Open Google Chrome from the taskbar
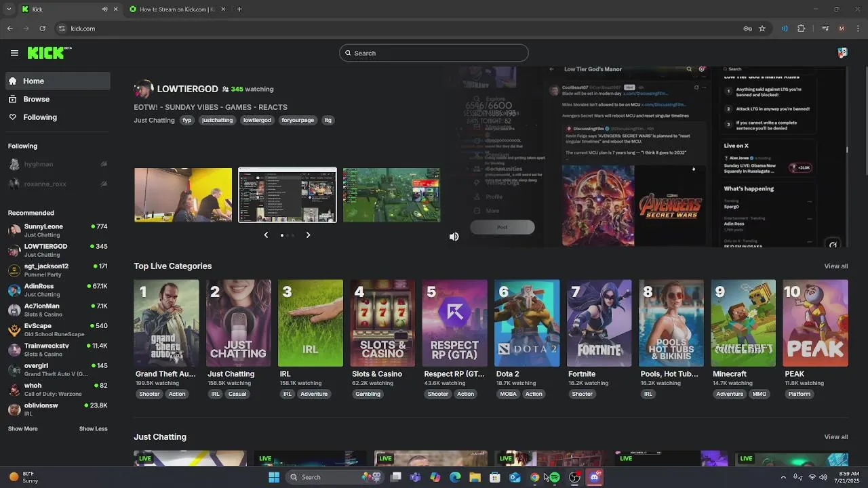Screen dimensions: 868x488 (535, 477)
